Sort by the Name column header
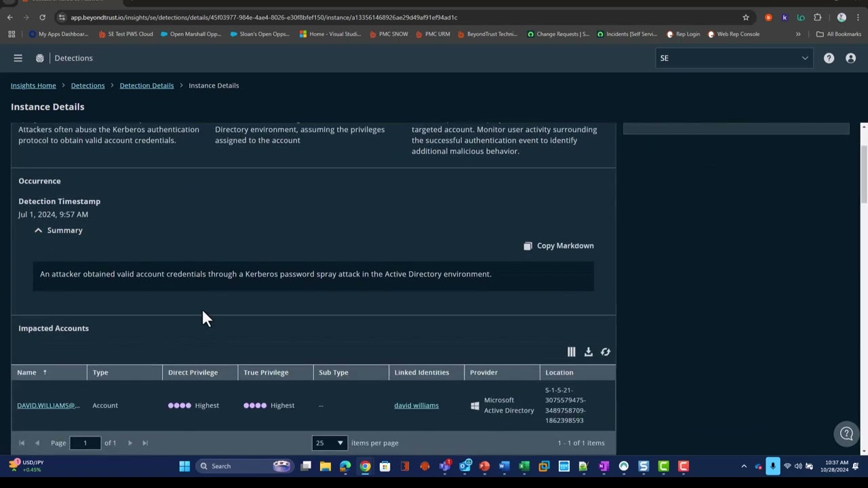Viewport: 868px width, 488px height. 49,373
